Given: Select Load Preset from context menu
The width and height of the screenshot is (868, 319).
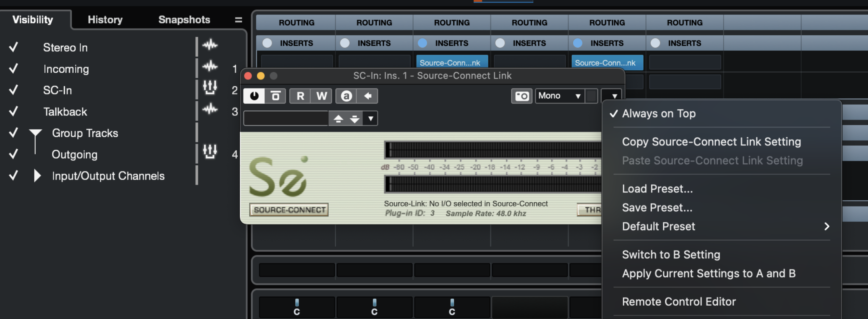Looking at the screenshot, I should (x=657, y=189).
